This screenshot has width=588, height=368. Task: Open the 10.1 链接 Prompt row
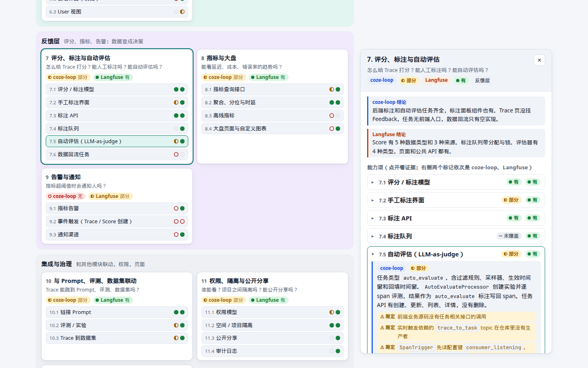(117, 312)
